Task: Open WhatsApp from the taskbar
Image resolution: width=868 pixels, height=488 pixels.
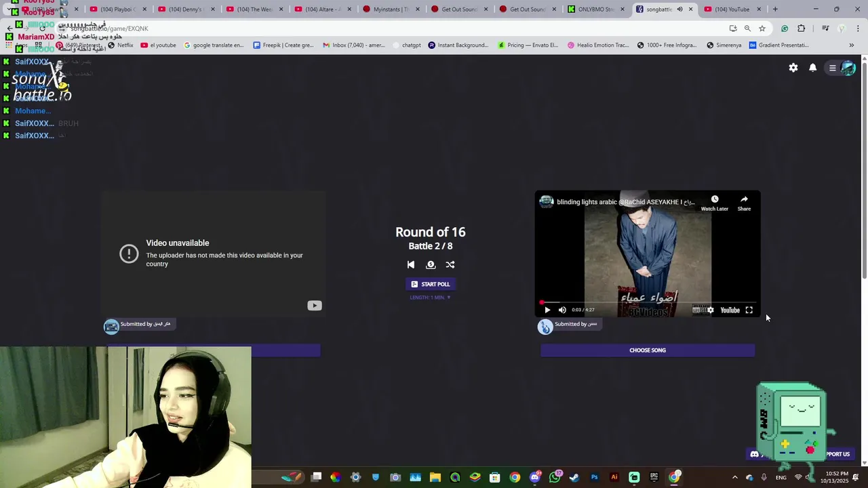Action: tap(555, 477)
